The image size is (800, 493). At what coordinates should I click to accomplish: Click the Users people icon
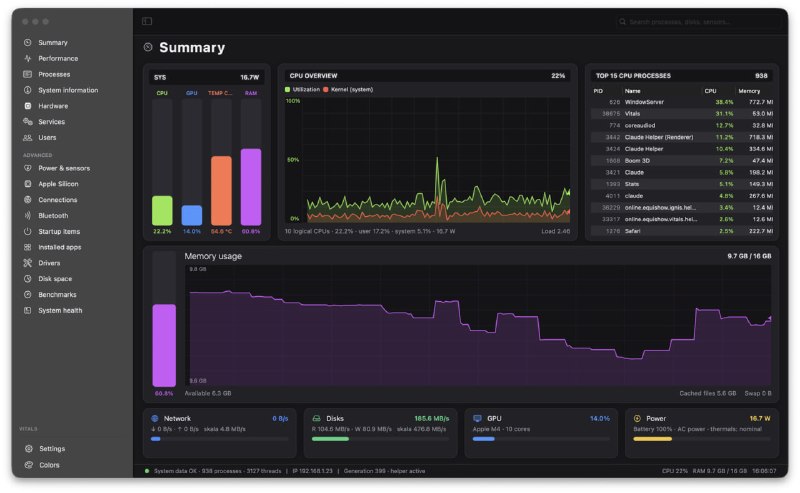28,137
